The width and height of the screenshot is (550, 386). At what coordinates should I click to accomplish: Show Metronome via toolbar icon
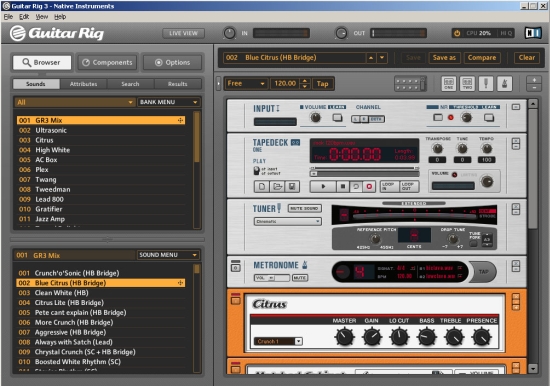504,84
